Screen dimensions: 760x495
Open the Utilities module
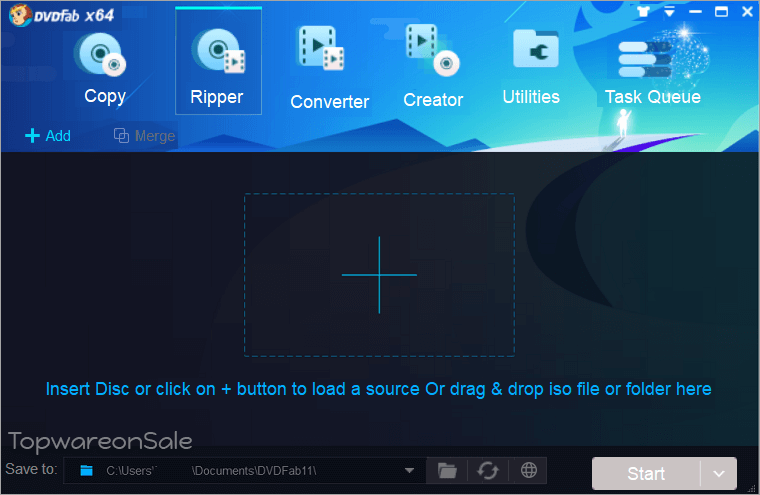pos(531,67)
